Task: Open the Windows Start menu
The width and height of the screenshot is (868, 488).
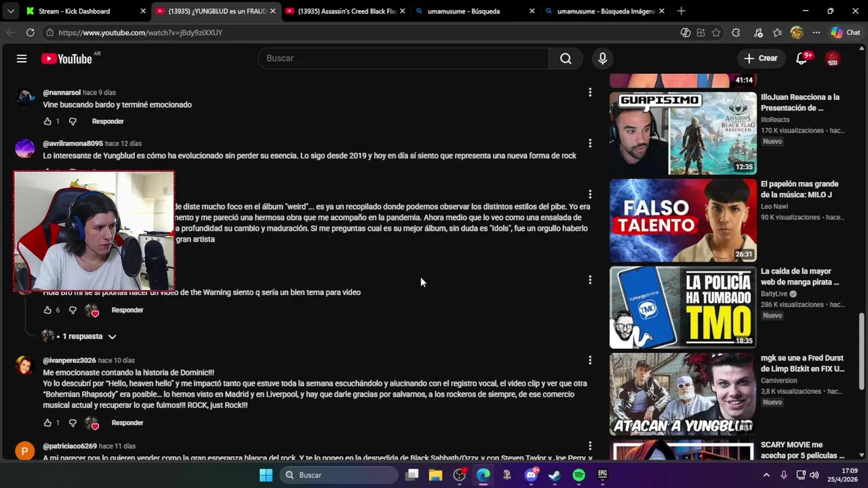Action: 266,475
